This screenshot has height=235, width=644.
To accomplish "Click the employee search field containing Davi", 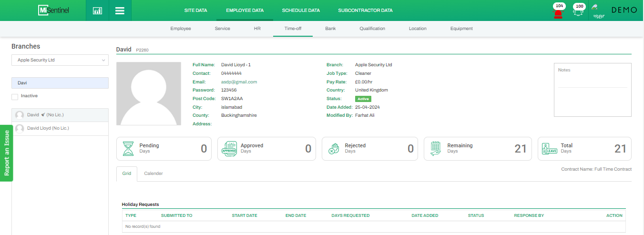I will point(60,83).
